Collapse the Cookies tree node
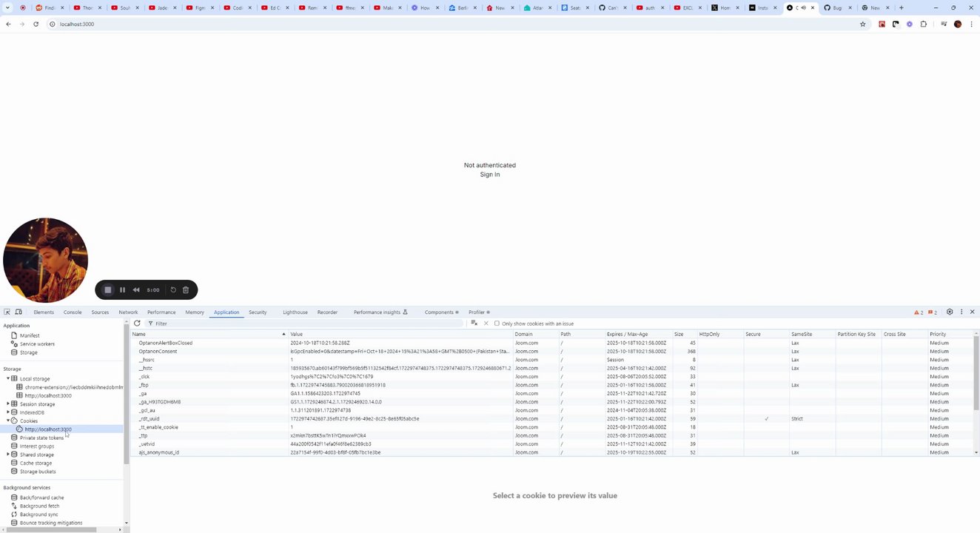This screenshot has width=980, height=533. tap(8, 421)
